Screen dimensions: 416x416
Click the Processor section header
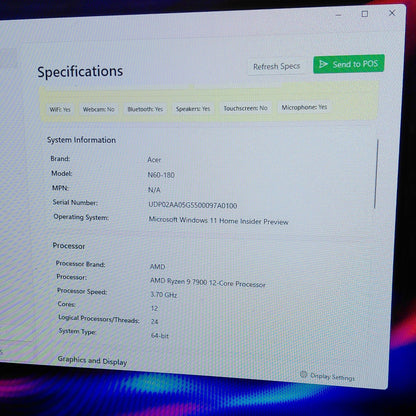click(69, 246)
